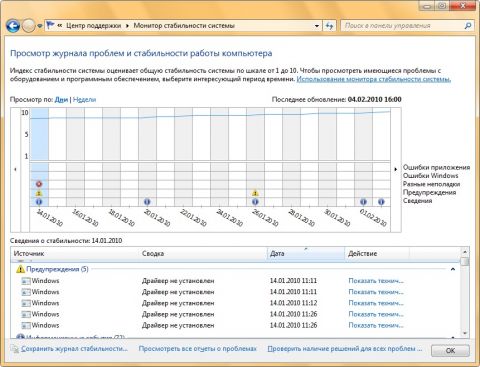Click the details list vertical scrollbar down arrow

tap(465, 333)
